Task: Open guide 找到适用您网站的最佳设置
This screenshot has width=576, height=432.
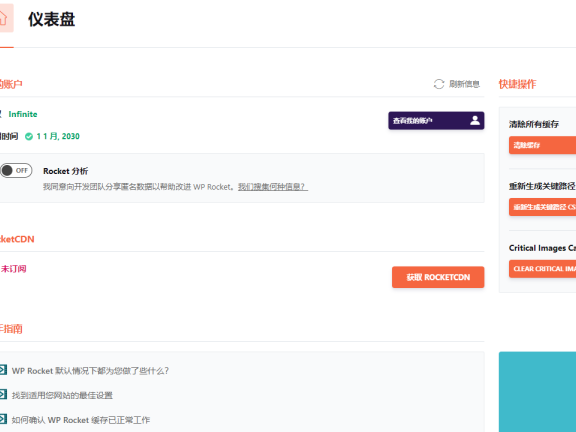Action: [x=62, y=395]
